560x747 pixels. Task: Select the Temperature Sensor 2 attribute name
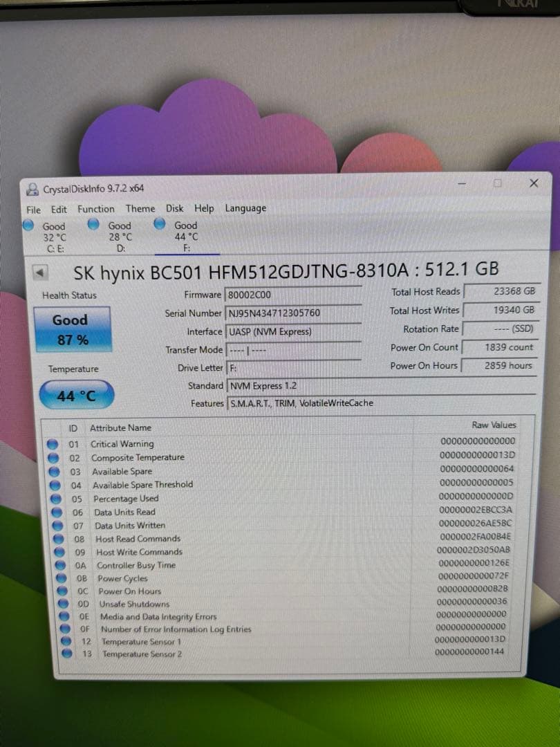pos(142,654)
